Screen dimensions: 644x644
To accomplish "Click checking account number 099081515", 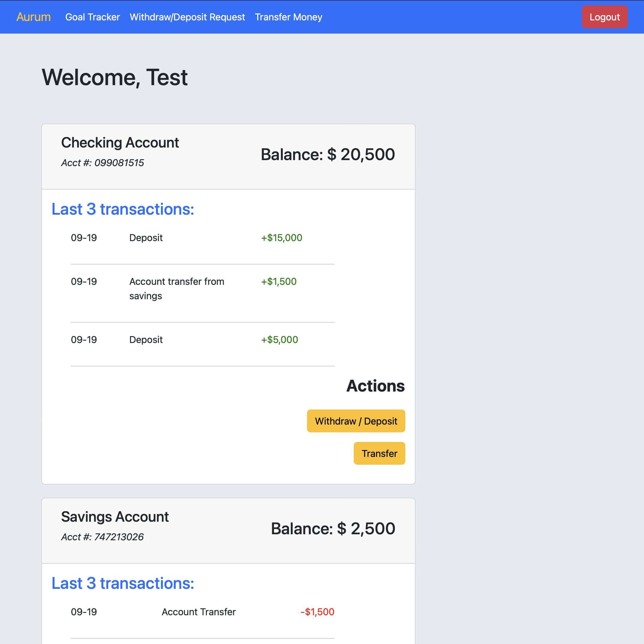I will [102, 163].
